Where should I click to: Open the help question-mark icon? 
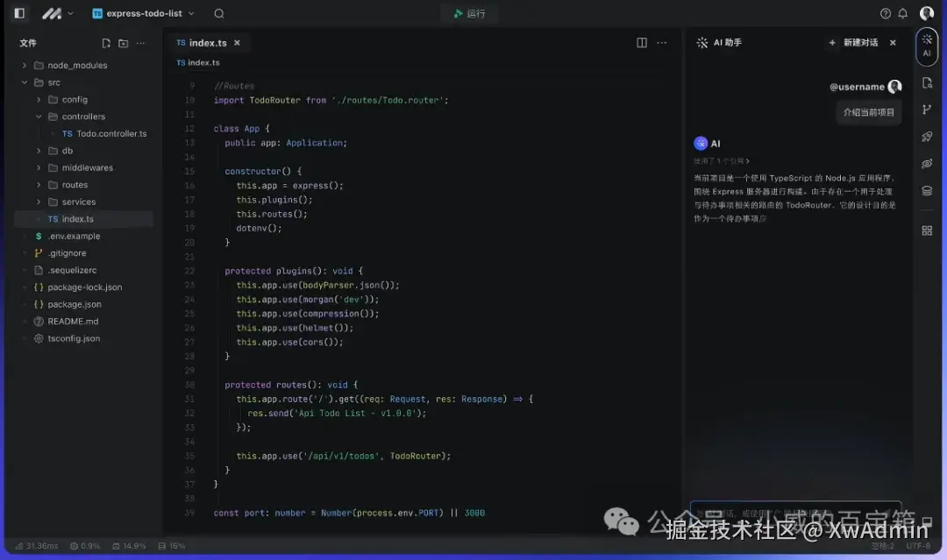pos(885,13)
